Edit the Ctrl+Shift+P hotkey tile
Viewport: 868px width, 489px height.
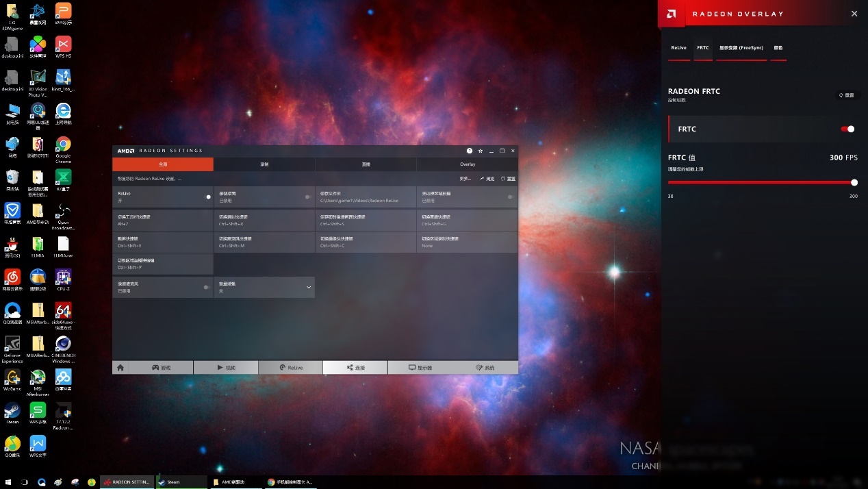pos(163,264)
